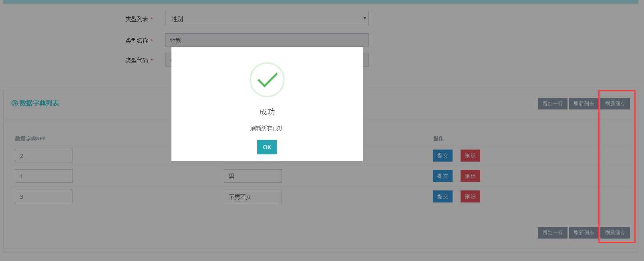Click the 刷新缓存成功 message text
The image size is (644, 261).
tap(267, 128)
